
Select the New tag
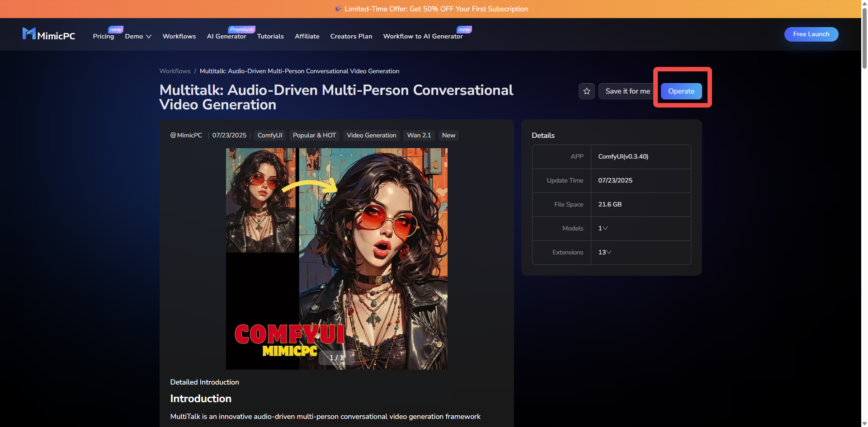pyautogui.click(x=448, y=135)
